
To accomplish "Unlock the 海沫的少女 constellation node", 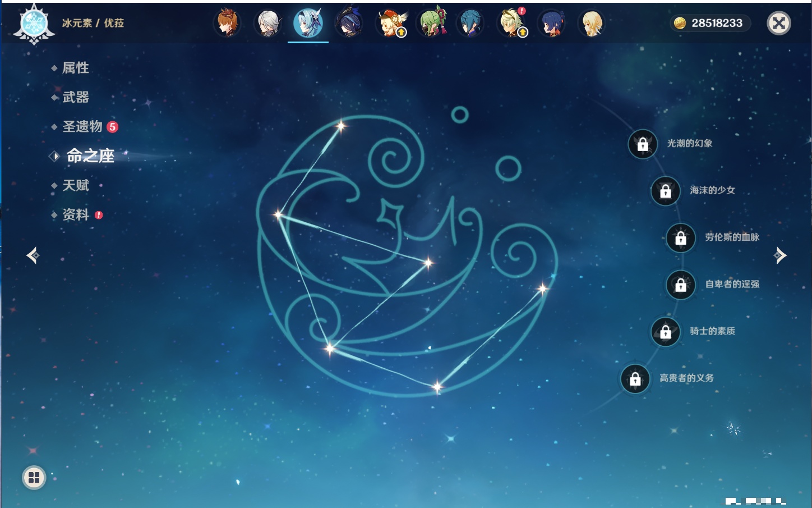I will point(666,191).
